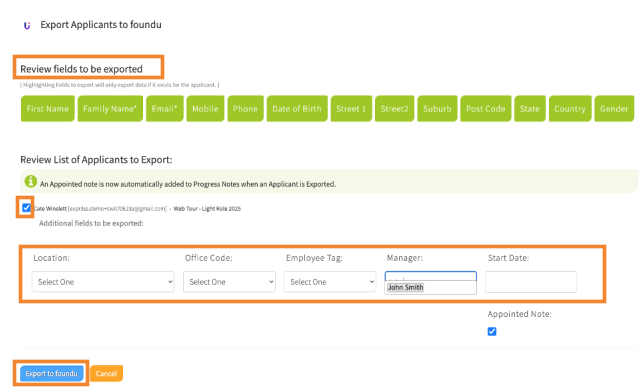Toggle the Email export field
The width and height of the screenshot is (643, 391).
pyautogui.click(x=164, y=109)
